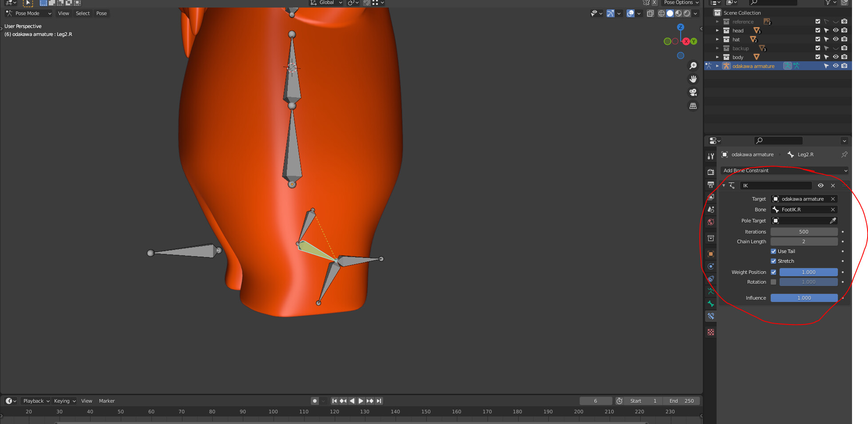Click the Z axis on navigation gizmo
The image size is (868, 424).
(680, 28)
